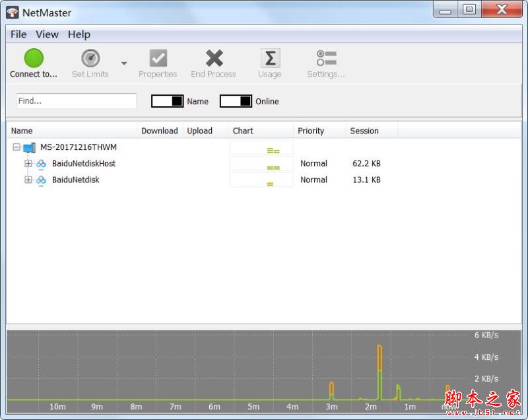The image size is (528, 420).
Task: Expand the BaiduNetdiskHost tree node
Action: 28,163
